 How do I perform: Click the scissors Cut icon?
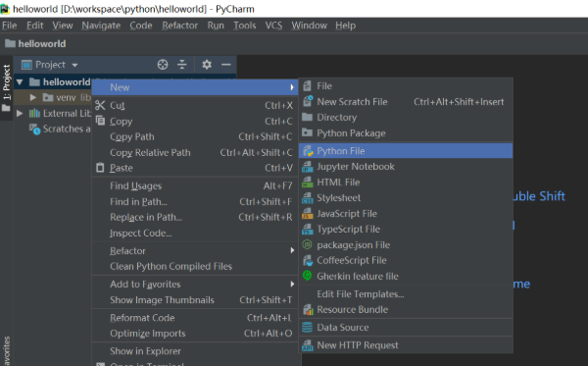click(100, 105)
